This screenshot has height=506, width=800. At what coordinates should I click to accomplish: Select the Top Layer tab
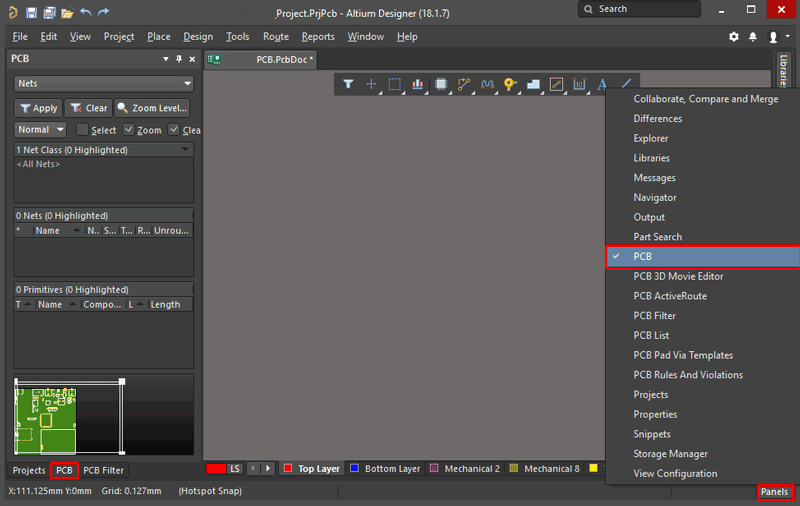[312, 469]
